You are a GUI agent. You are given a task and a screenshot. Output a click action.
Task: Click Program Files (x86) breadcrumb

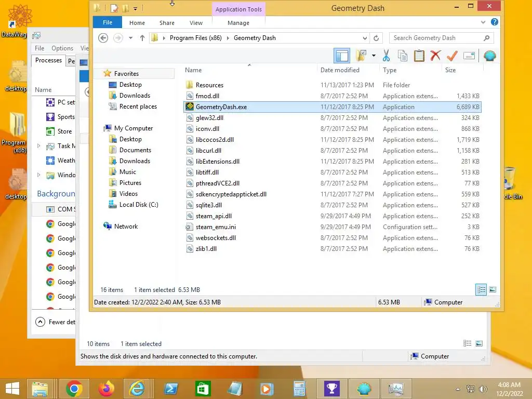(196, 38)
